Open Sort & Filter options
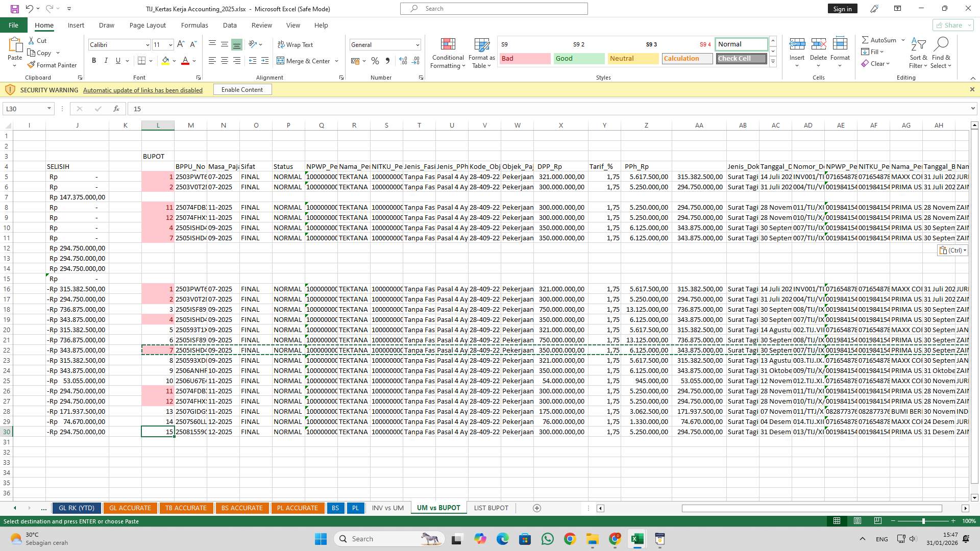This screenshot has width=980, height=551. coord(918,53)
